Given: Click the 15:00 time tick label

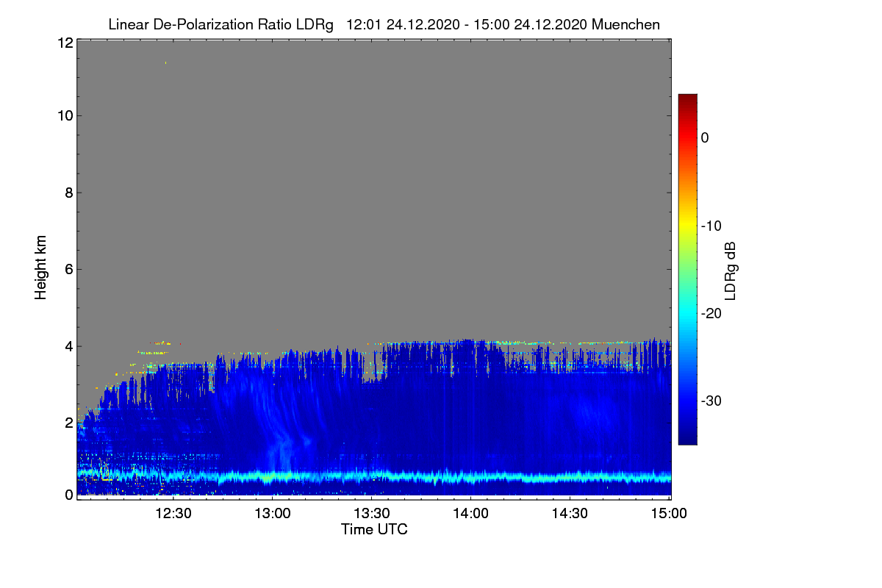Looking at the screenshot, I should [x=668, y=513].
